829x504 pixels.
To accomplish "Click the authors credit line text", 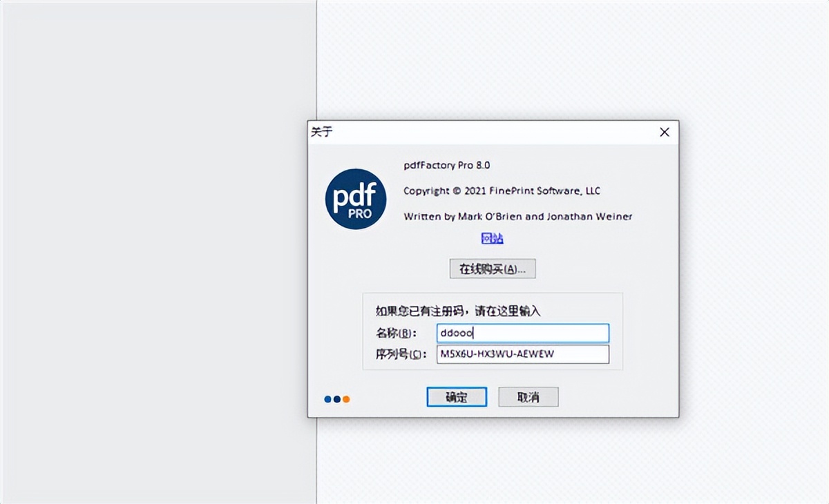I will point(518,216).
